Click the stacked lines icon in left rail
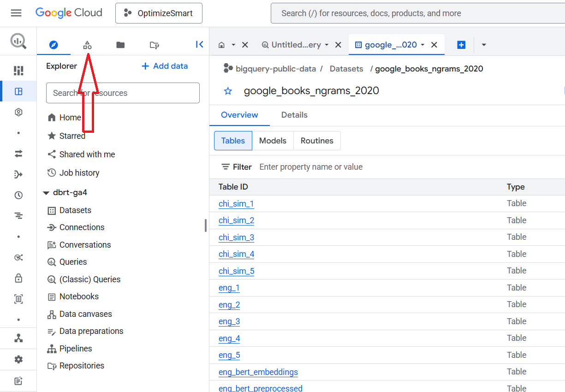The width and height of the screenshot is (565, 392). pyautogui.click(x=18, y=216)
